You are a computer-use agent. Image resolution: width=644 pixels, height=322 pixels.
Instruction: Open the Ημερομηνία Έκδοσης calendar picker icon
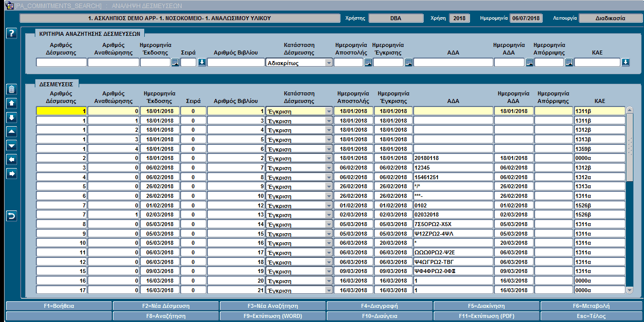[175, 63]
